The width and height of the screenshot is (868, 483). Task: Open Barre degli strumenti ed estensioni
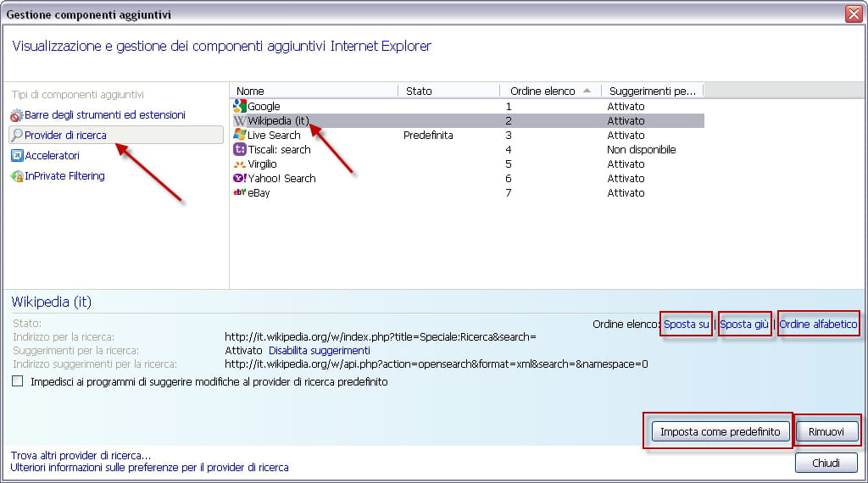(104, 115)
